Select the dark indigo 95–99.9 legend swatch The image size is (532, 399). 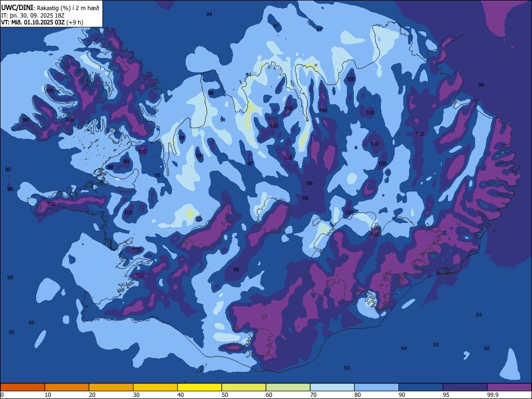click(465, 387)
